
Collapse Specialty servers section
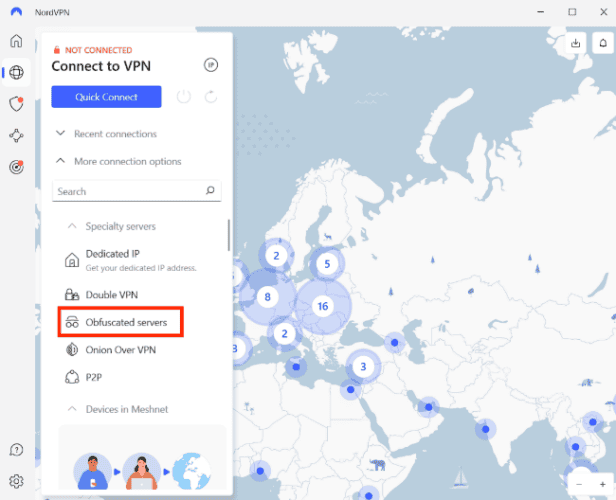tap(112, 226)
